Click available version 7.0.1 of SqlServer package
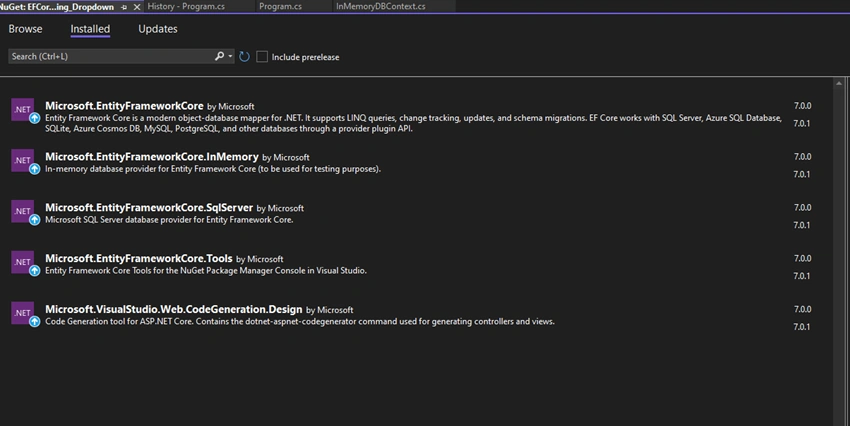Screen dimensions: 850x426 point(802,225)
